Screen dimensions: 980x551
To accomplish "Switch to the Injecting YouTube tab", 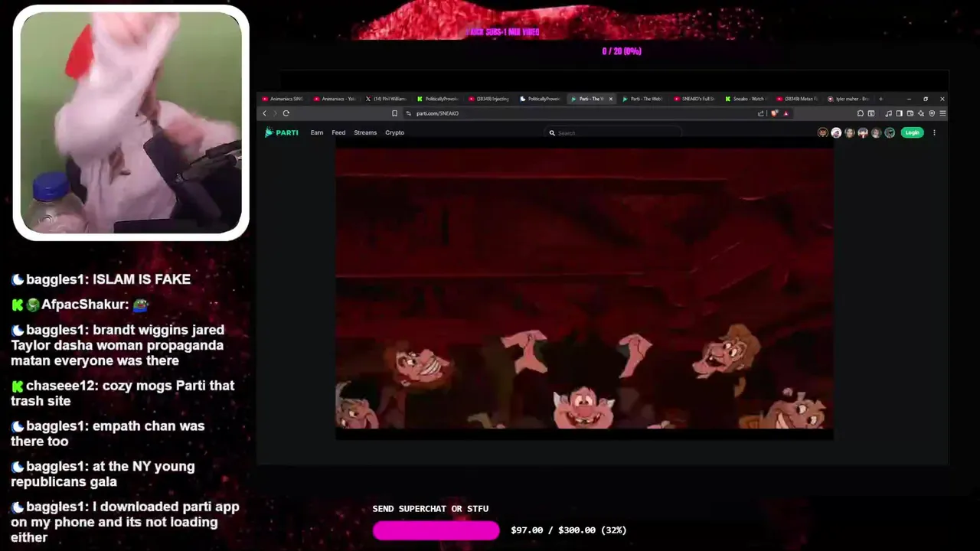I will 489,99.
